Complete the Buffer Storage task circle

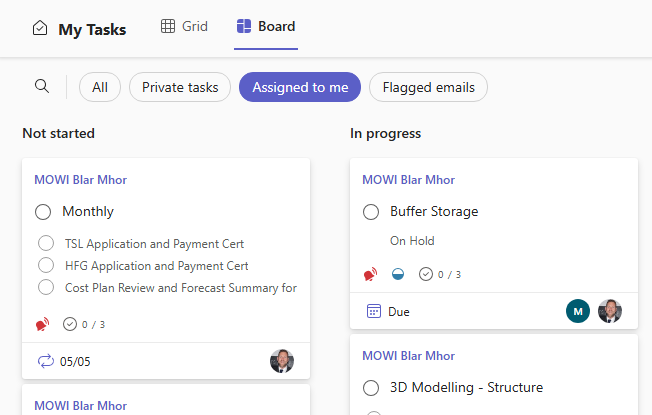[371, 212]
